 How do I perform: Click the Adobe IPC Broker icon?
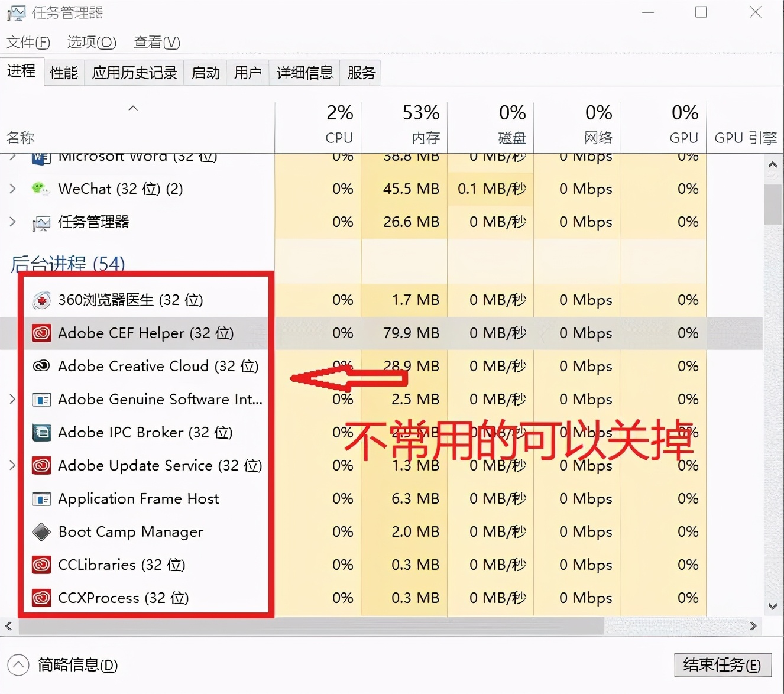point(41,432)
